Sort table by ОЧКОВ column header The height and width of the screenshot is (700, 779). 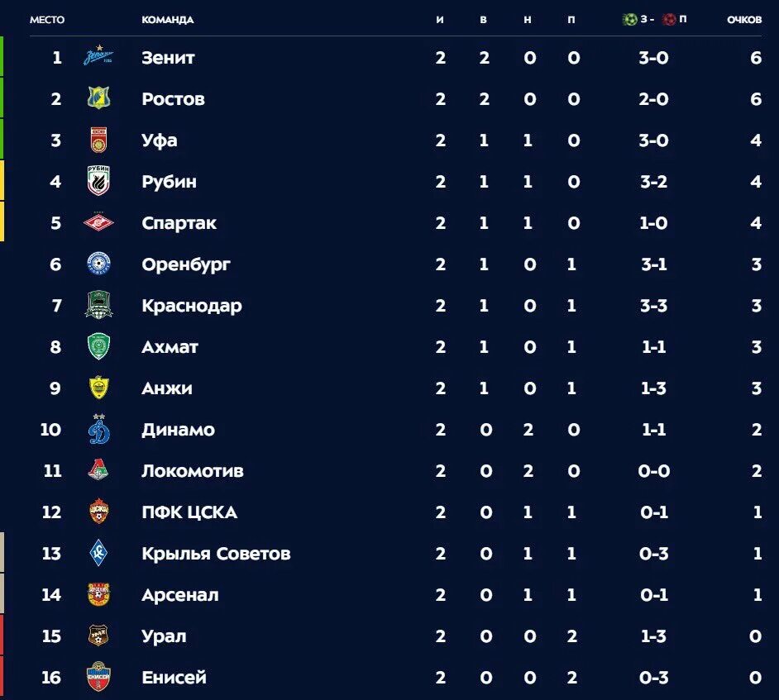[x=743, y=20]
